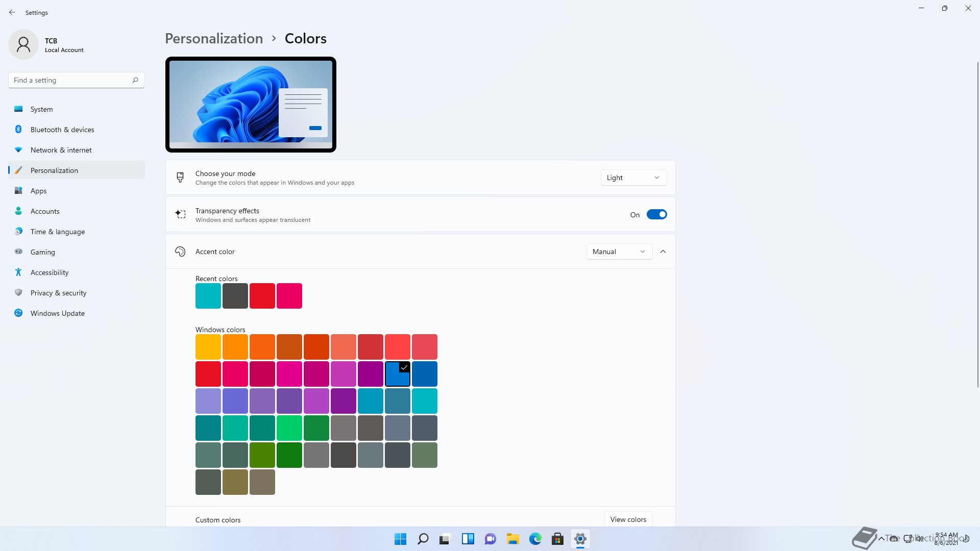Click Personalization breadcrumb link
This screenshot has height=551, width=980.
coord(214,38)
